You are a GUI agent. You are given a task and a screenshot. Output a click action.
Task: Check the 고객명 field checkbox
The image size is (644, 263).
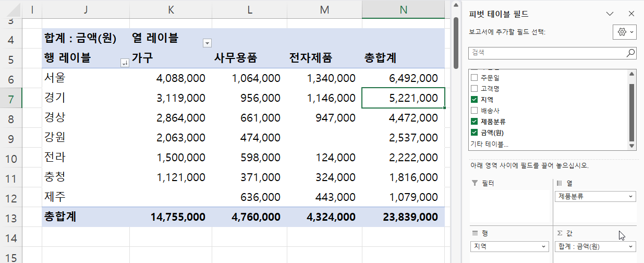pos(474,88)
